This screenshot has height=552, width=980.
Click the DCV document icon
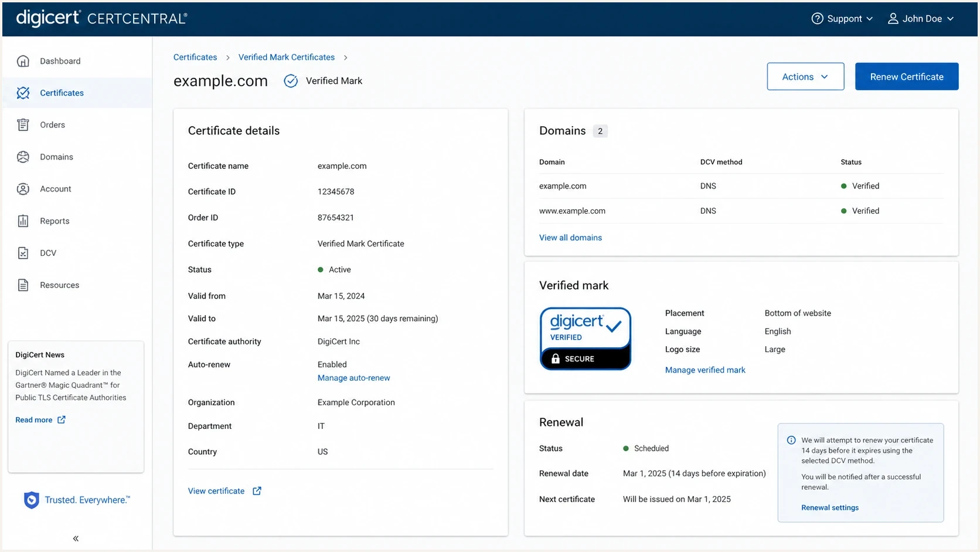[23, 253]
